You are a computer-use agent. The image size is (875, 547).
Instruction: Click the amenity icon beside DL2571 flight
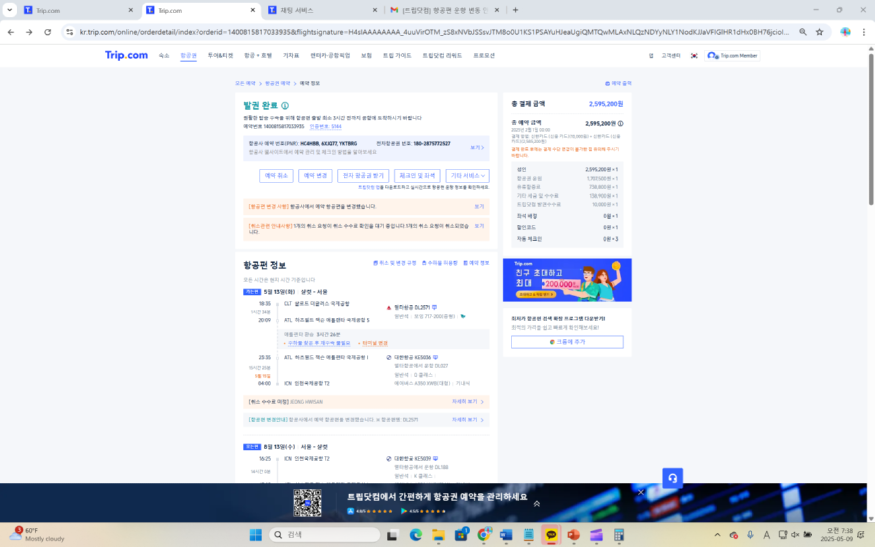click(x=434, y=307)
